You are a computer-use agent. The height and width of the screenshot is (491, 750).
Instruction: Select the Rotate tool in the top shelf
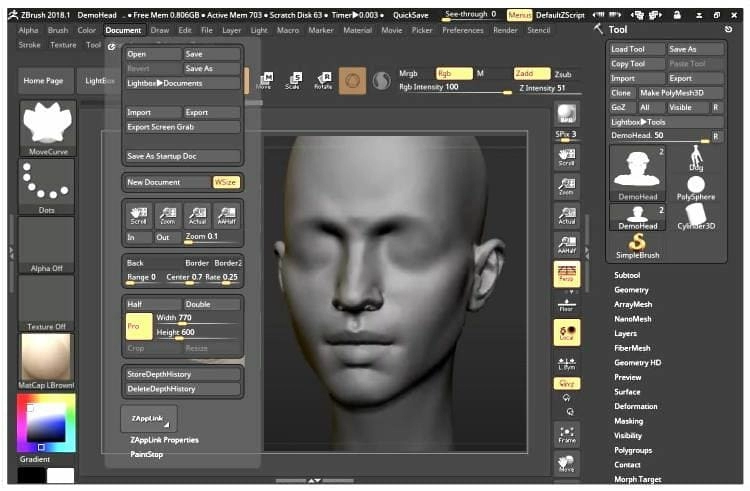(x=323, y=80)
